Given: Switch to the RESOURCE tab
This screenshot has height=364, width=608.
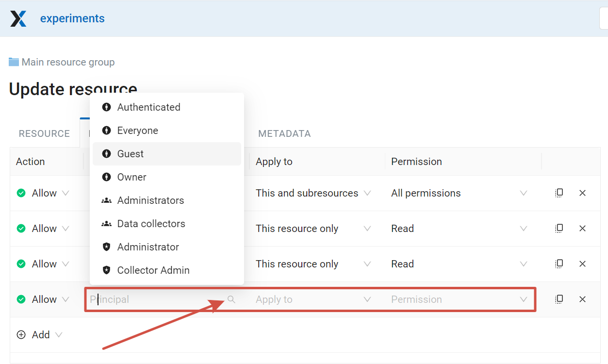Looking at the screenshot, I should (44, 133).
